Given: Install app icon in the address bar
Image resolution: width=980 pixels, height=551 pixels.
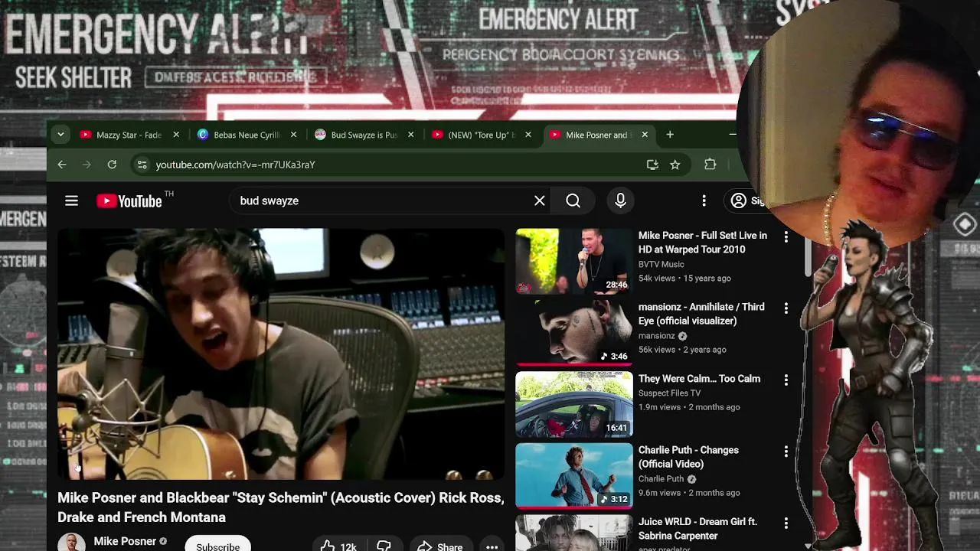Looking at the screenshot, I should click(x=652, y=165).
